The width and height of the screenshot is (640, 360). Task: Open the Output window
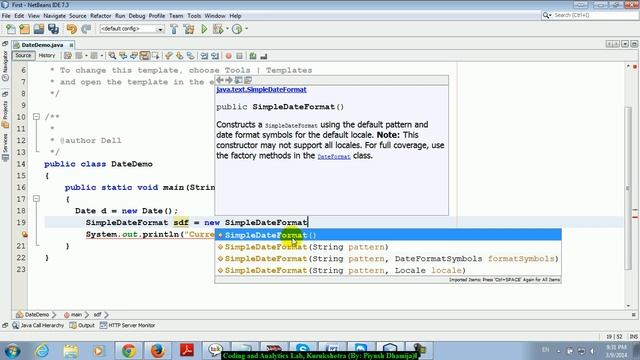[x=82, y=325]
